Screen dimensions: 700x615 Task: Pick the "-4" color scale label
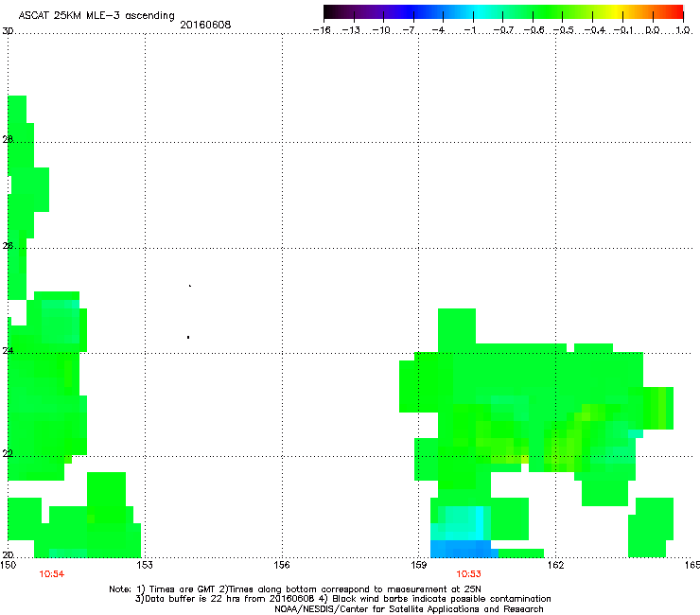(438, 30)
